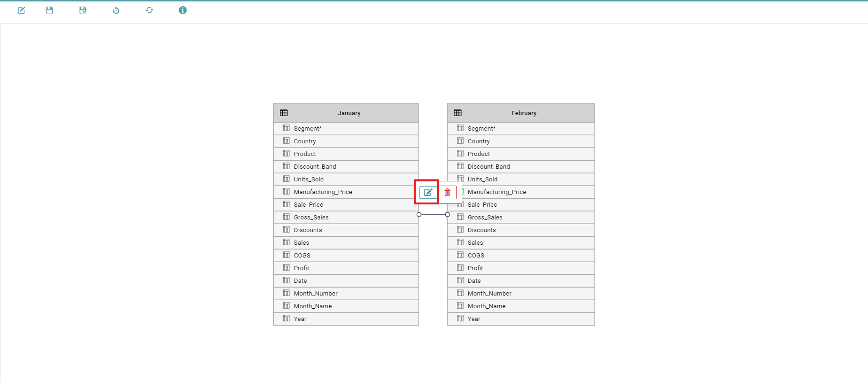The image size is (868, 382).
Task: Click the February table grid icon
Action: point(457,113)
